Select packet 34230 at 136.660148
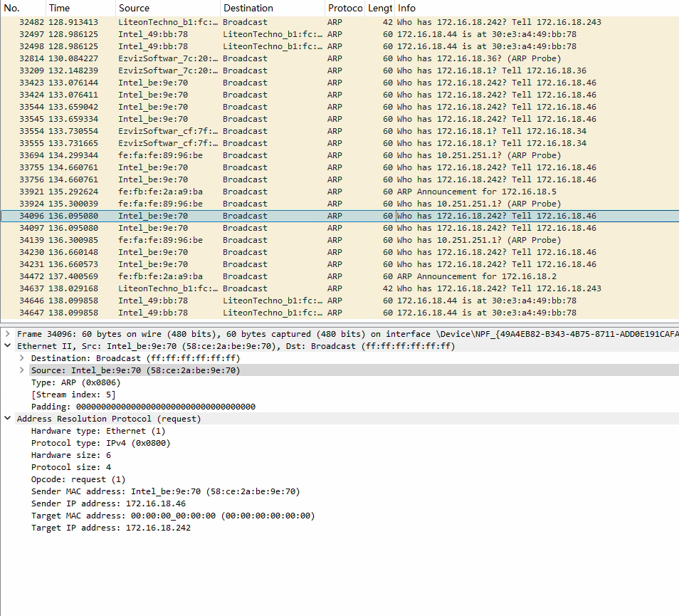The image size is (679, 616). (x=339, y=253)
